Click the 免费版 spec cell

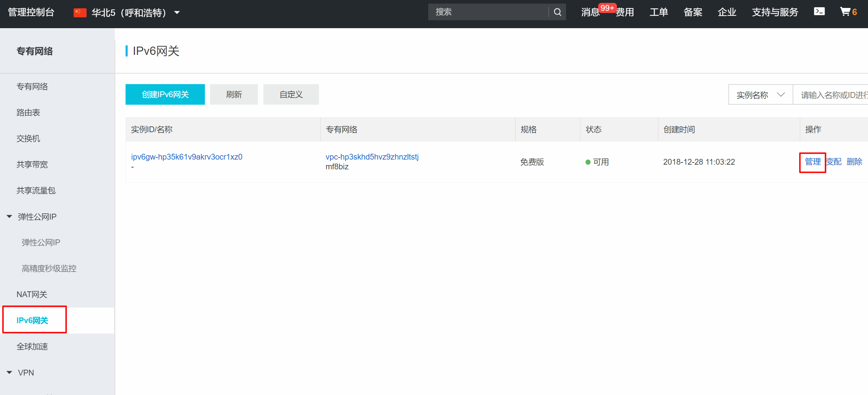pyautogui.click(x=532, y=162)
